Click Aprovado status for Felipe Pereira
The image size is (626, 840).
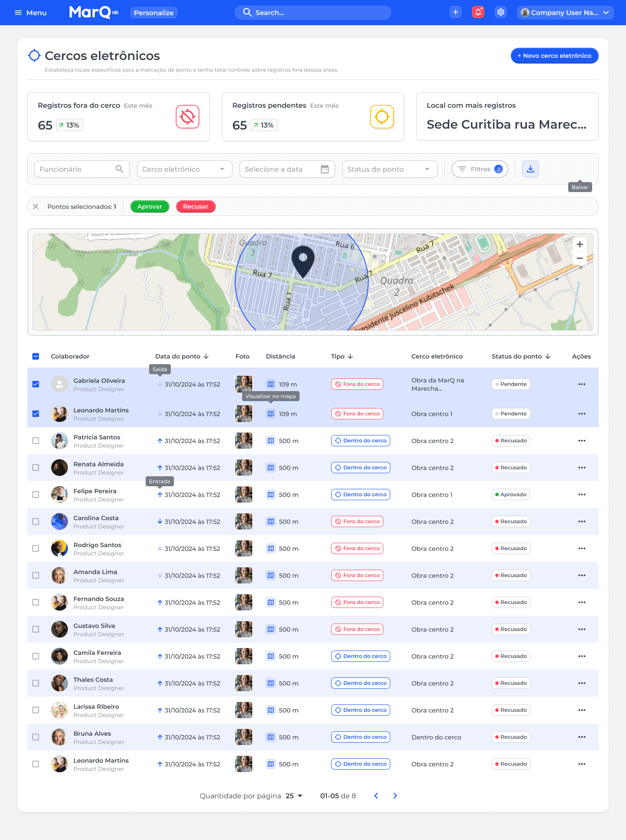[511, 495]
